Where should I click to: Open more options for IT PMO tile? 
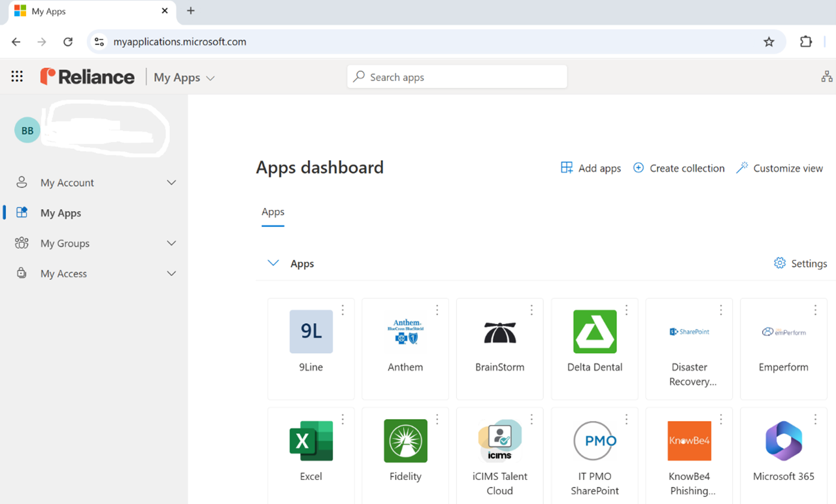pos(626,419)
